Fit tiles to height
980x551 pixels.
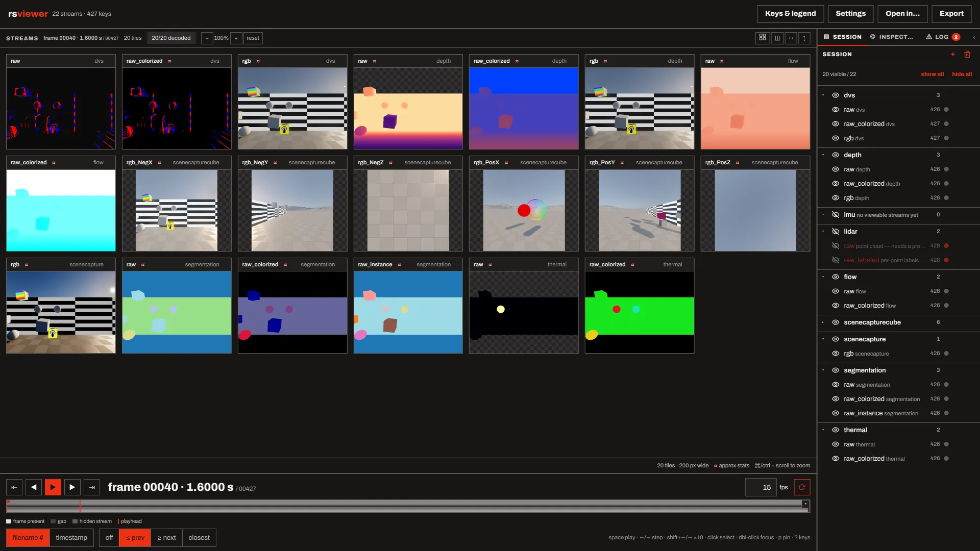804,38
